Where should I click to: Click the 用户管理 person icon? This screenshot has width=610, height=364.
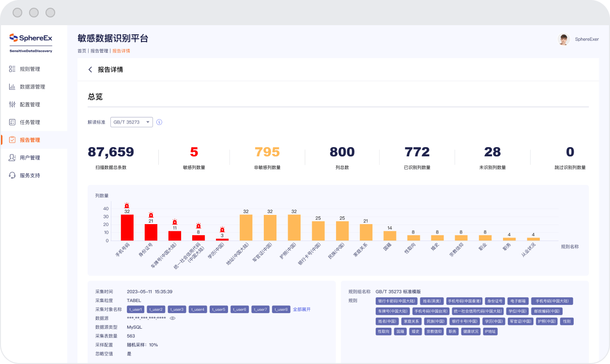click(x=13, y=158)
